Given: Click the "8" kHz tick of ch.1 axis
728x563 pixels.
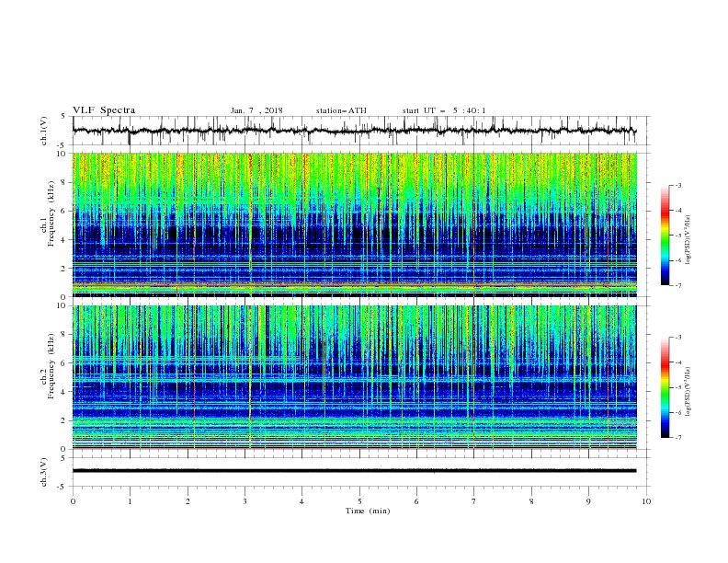Looking at the screenshot, I should 64,182.
